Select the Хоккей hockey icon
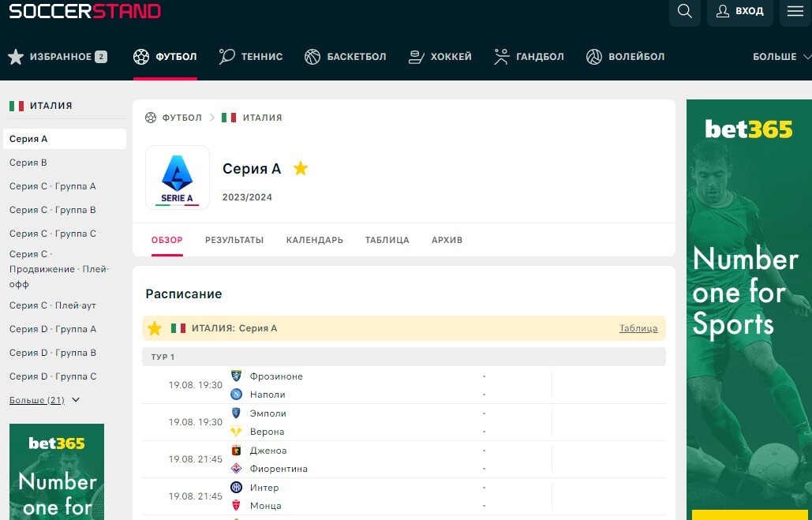The image size is (812, 520). [x=416, y=56]
